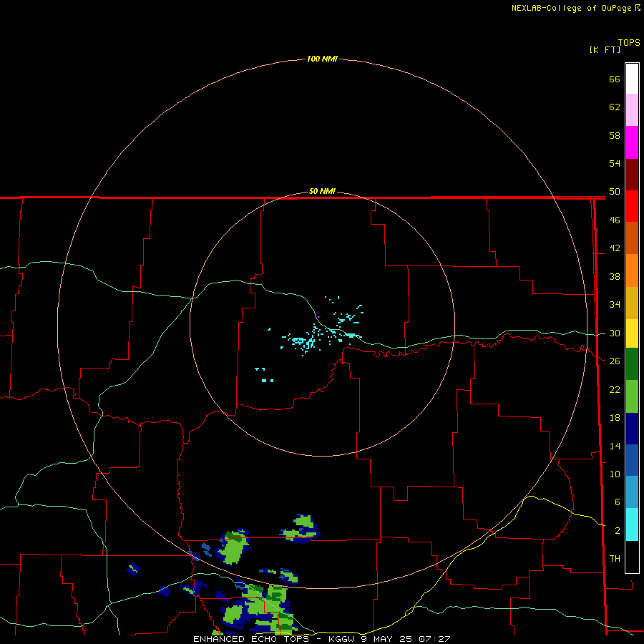This screenshot has height=644, width=644.
Task: Select the dark green 26 kft swatch
Action: click(x=632, y=364)
